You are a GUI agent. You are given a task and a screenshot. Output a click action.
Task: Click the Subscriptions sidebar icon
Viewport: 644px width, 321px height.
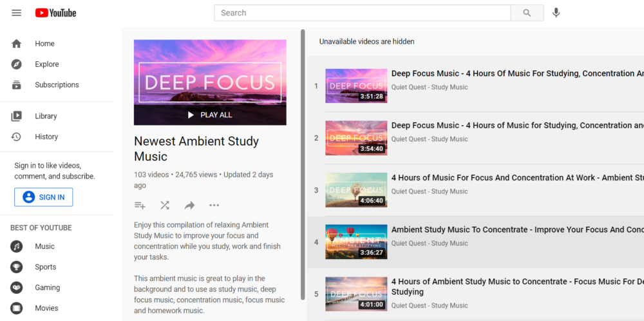pyautogui.click(x=17, y=84)
